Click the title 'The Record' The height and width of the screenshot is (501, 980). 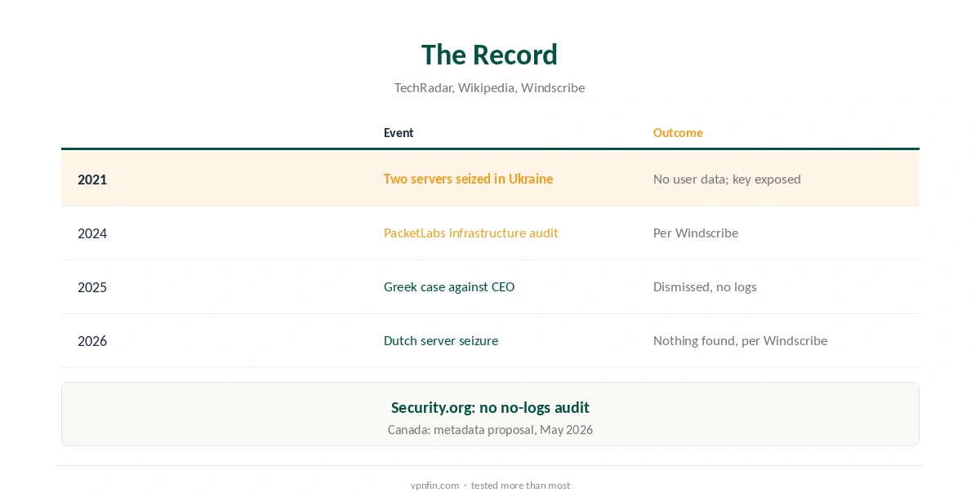(489, 55)
